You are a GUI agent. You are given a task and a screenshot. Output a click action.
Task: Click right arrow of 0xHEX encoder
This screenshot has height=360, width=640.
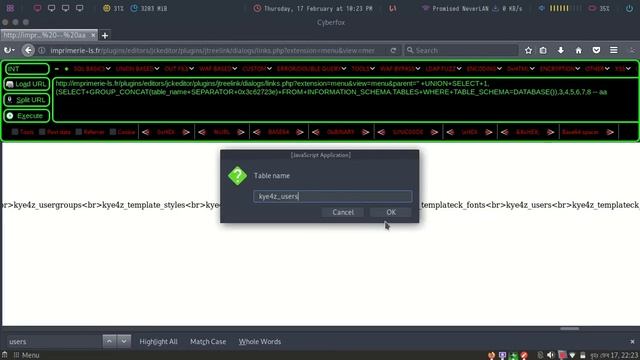coord(186,132)
